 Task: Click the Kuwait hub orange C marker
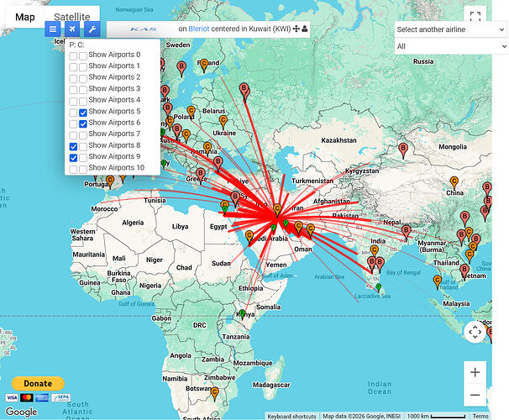coord(277,210)
